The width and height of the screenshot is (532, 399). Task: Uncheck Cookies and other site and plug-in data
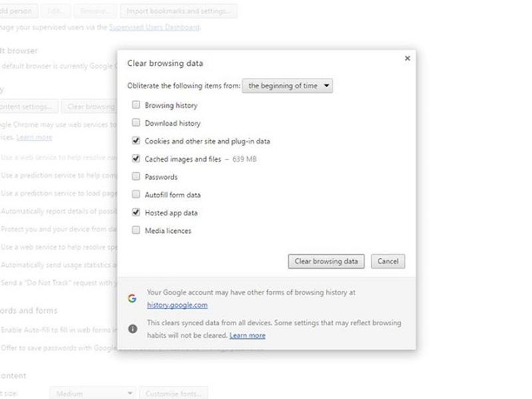(136, 141)
